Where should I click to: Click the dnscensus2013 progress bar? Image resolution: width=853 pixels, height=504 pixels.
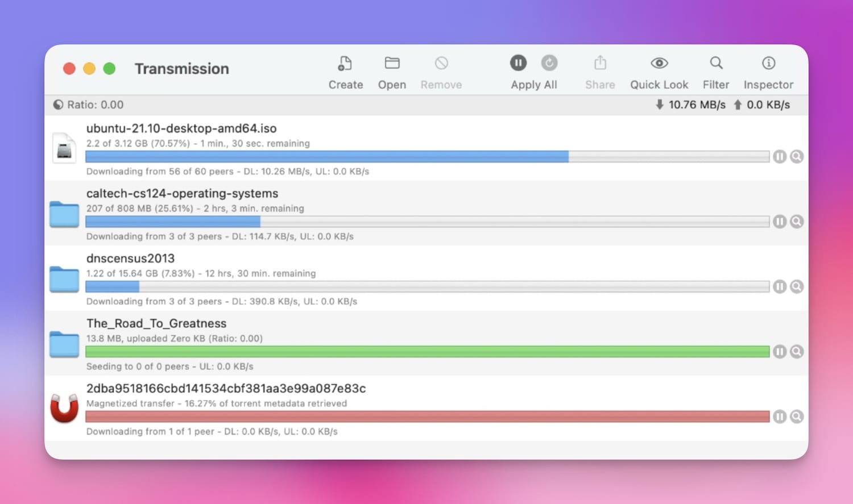tap(427, 286)
